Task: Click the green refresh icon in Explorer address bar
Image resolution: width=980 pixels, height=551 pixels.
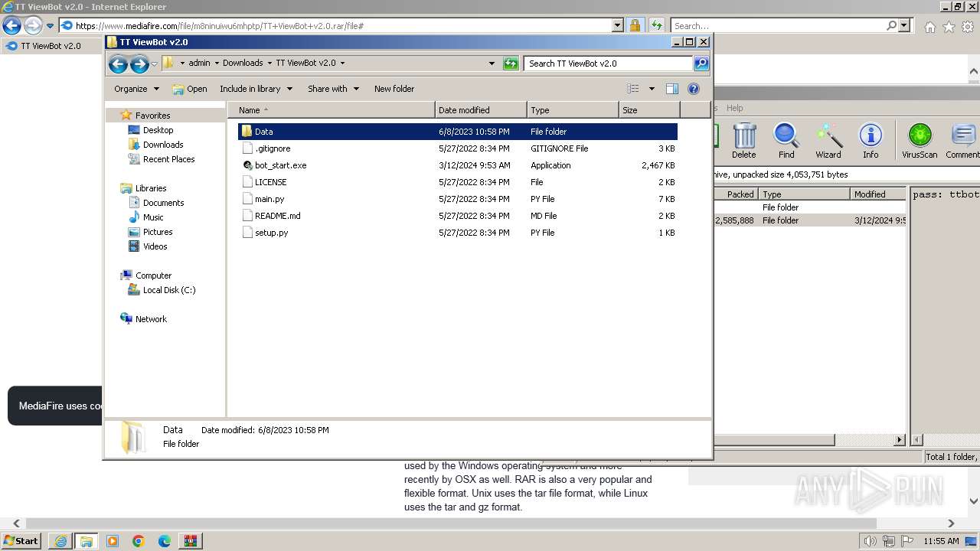Action: click(x=511, y=64)
